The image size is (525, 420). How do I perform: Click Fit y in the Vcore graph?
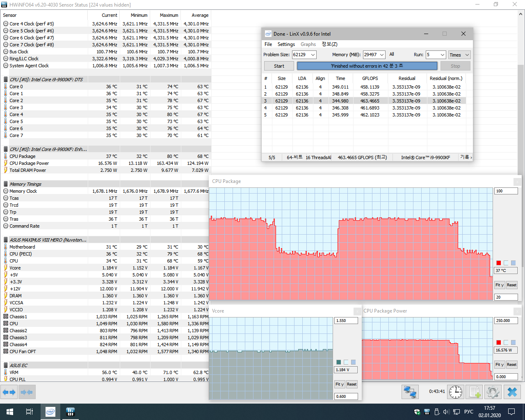(x=340, y=384)
